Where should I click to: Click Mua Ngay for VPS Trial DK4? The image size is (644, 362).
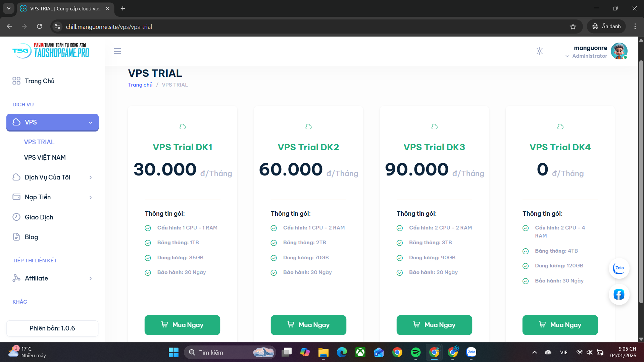pos(560,325)
